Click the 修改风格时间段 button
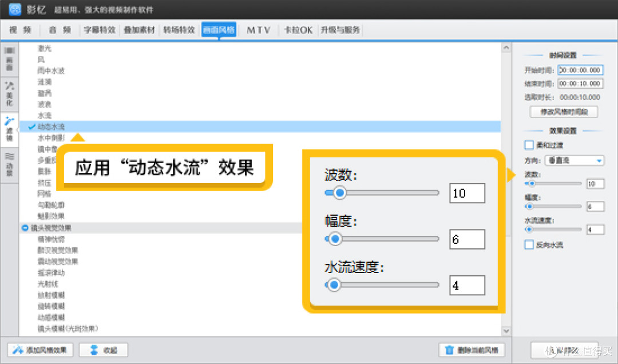This screenshot has width=618, height=364. (x=564, y=112)
